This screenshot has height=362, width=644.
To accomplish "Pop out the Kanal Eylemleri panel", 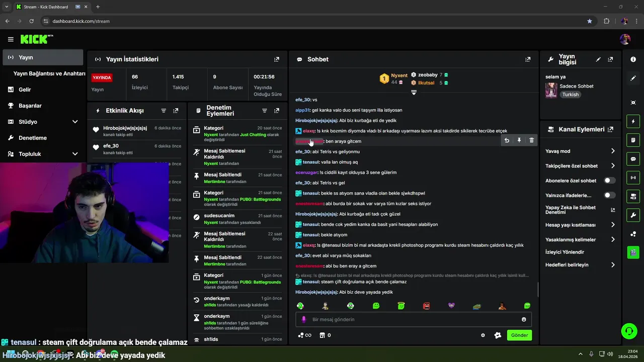I will point(610,129).
